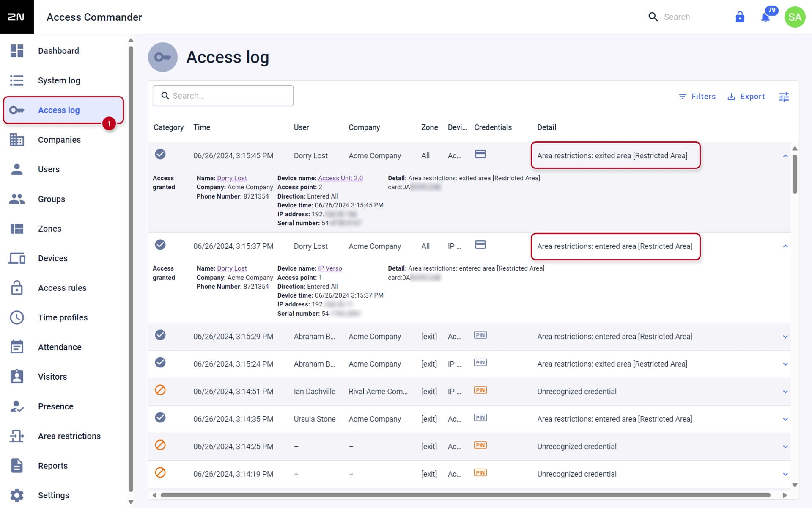This screenshot has width=812, height=508.
Task: Click card credential icon for 3:15:45 PM row
Action: point(480,155)
